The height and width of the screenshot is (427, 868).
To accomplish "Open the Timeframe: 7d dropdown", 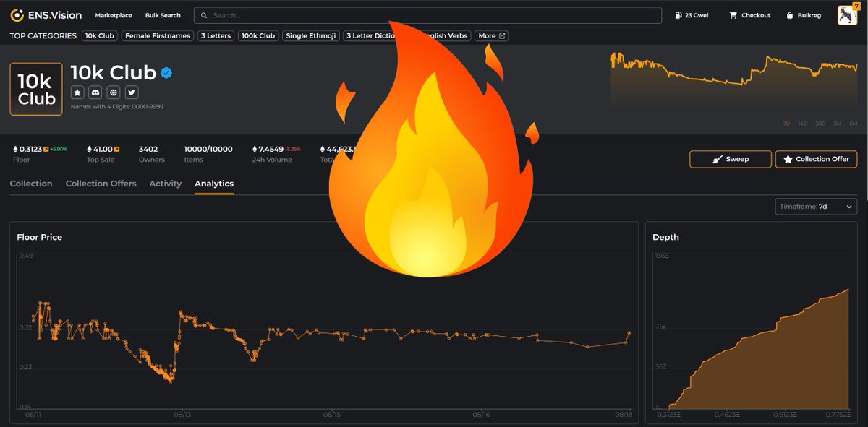I will (816, 207).
